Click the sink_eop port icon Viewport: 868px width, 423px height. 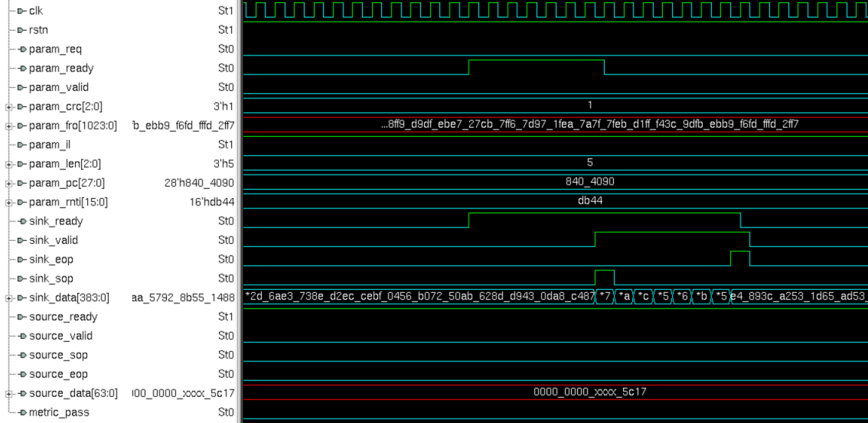pyautogui.click(x=21, y=259)
